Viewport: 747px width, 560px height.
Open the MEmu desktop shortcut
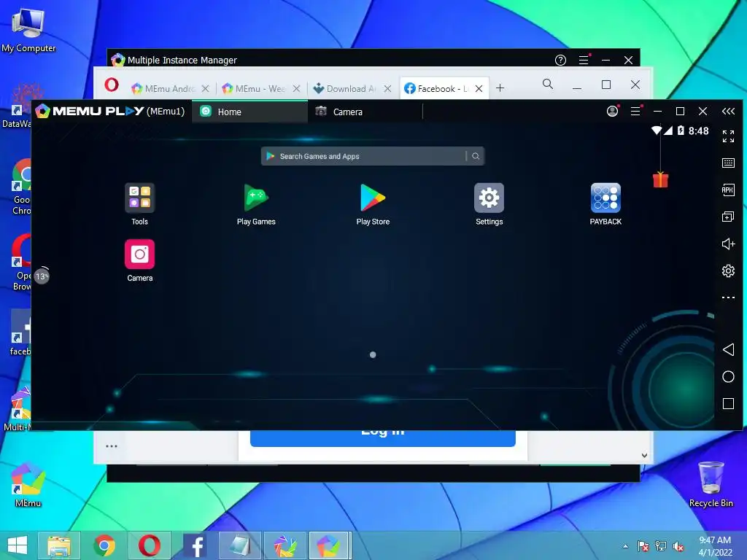[x=28, y=484]
